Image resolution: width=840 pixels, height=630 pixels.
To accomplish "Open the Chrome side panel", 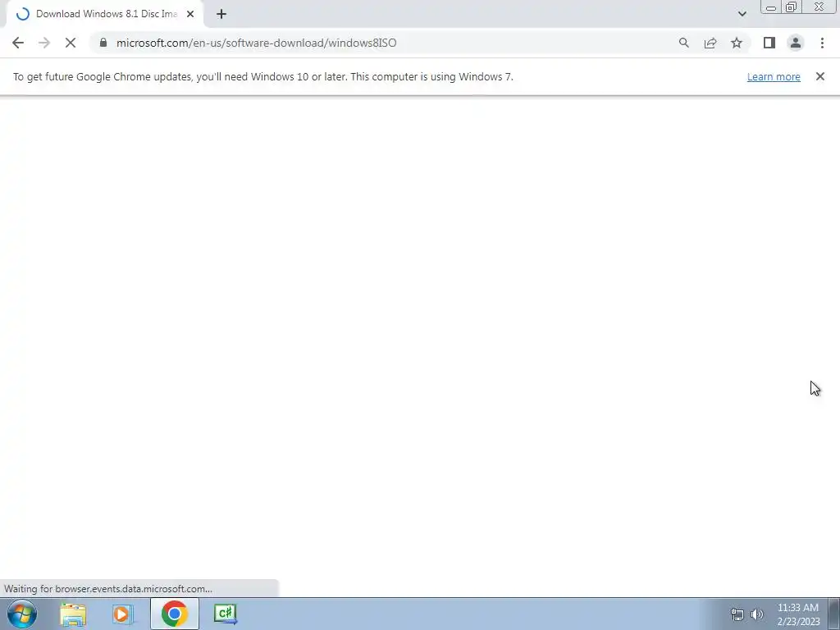I will pyautogui.click(x=769, y=43).
